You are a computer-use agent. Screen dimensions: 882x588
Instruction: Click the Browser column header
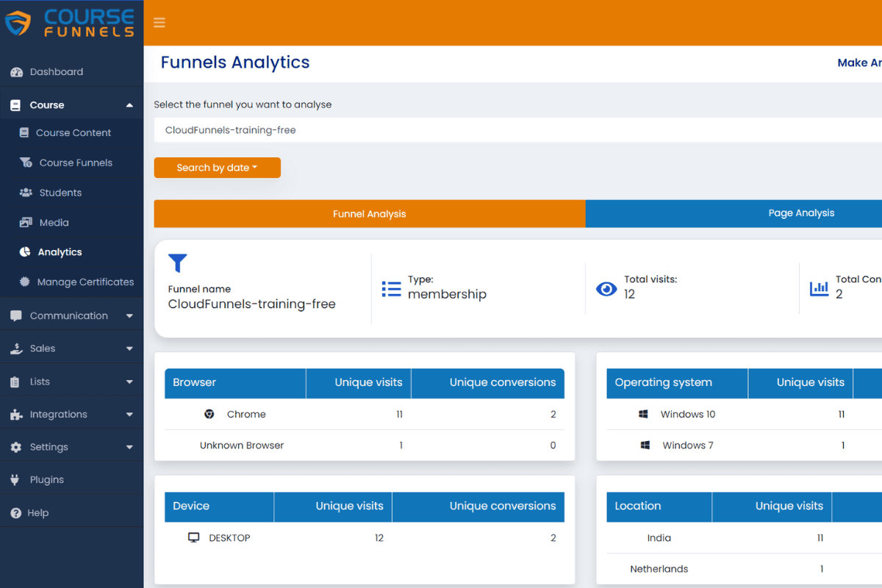click(235, 383)
